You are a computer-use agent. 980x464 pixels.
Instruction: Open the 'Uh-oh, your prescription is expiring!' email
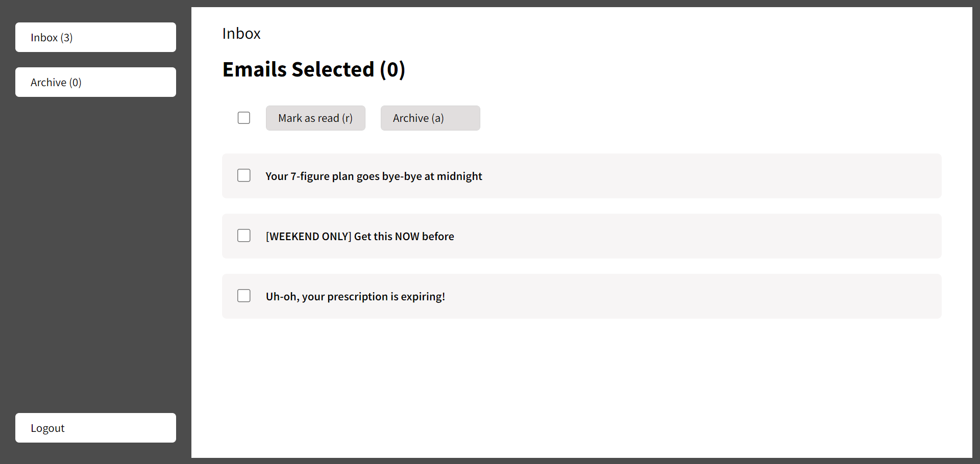pos(355,296)
